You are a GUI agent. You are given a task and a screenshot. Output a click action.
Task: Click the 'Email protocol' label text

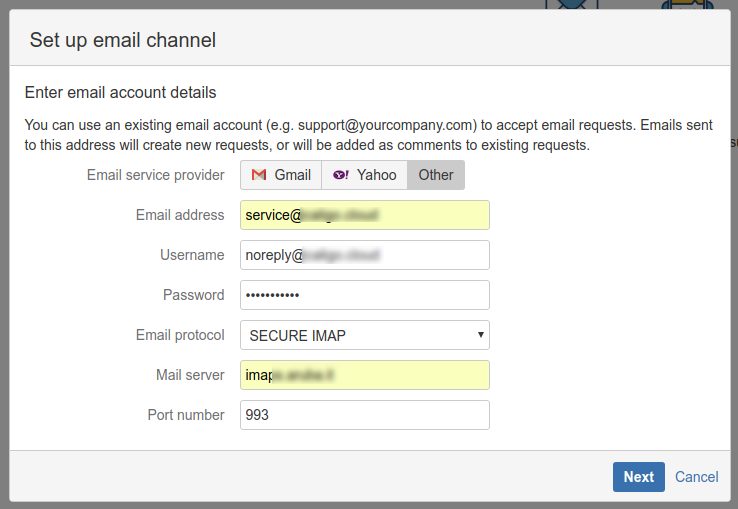pyautogui.click(x=180, y=335)
